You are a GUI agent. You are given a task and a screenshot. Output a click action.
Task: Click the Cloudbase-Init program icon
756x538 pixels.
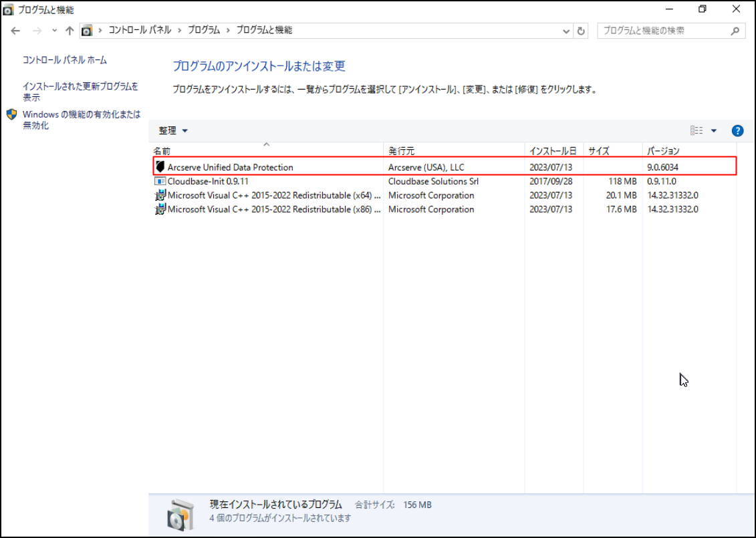[160, 181]
